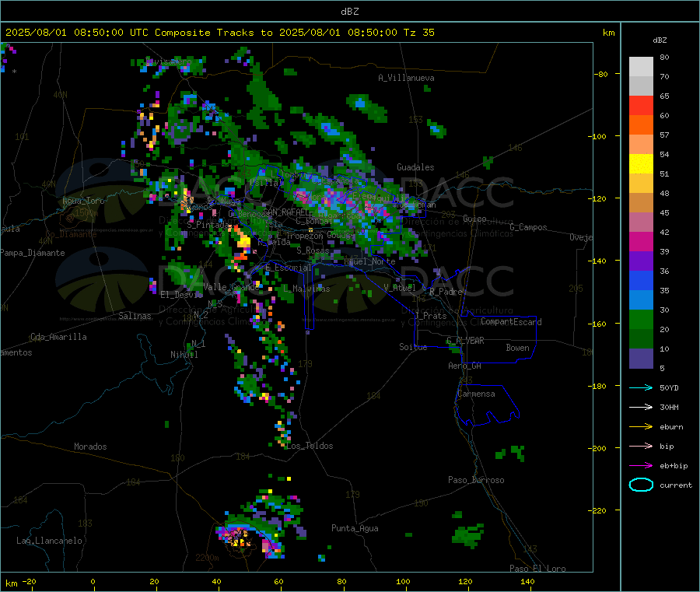Click the Cda_Amarilla location label
Image resolution: width=700 pixels, height=592 pixels.
click(58, 337)
